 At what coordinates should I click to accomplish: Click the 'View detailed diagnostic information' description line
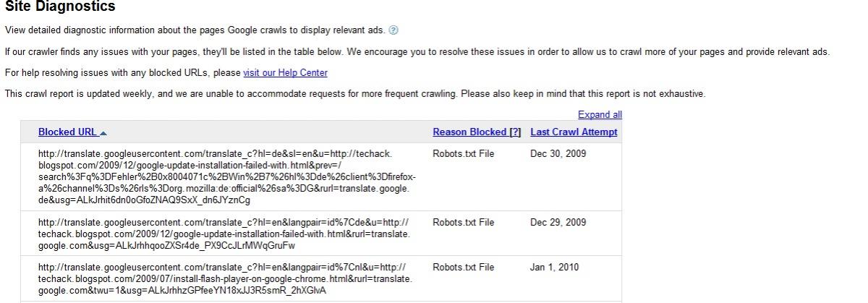point(195,30)
